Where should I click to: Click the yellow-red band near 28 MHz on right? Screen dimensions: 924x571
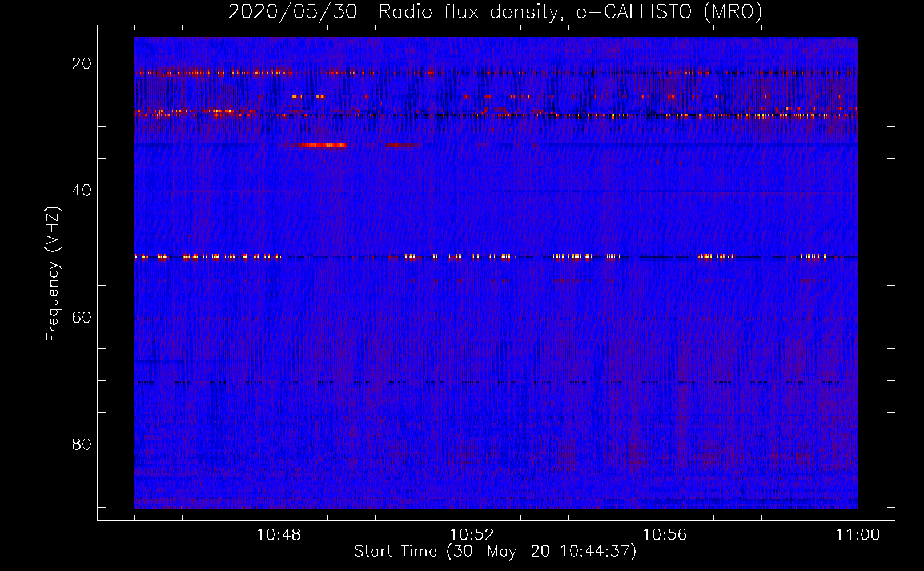tap(771, 116)
